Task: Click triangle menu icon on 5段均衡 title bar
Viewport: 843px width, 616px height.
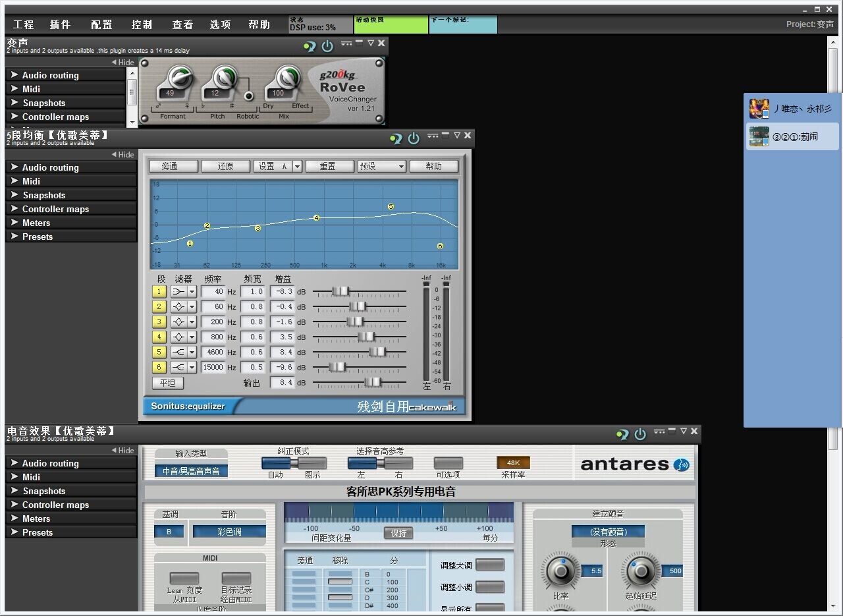Action: tap(456, 135)
